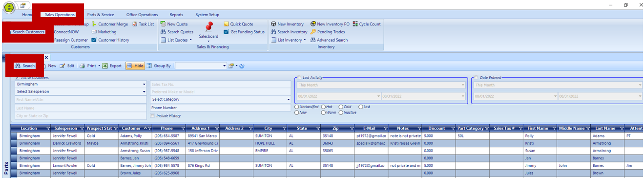644x179 pixels.
Task: Check the Include History checkbox
Action: [153, 116]
